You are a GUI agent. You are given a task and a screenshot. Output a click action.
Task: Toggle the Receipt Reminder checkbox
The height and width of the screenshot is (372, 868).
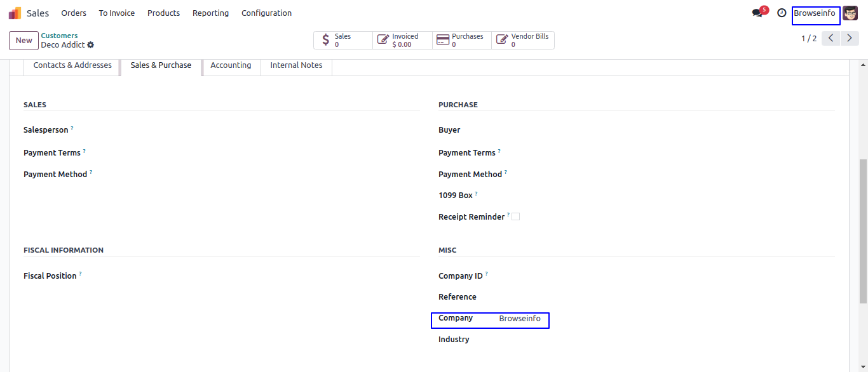516,216
